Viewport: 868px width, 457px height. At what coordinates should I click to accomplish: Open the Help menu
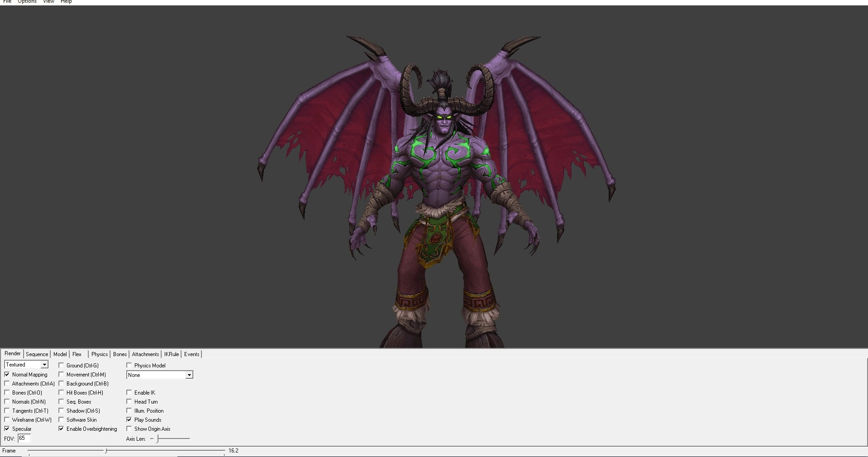point(66,2)
